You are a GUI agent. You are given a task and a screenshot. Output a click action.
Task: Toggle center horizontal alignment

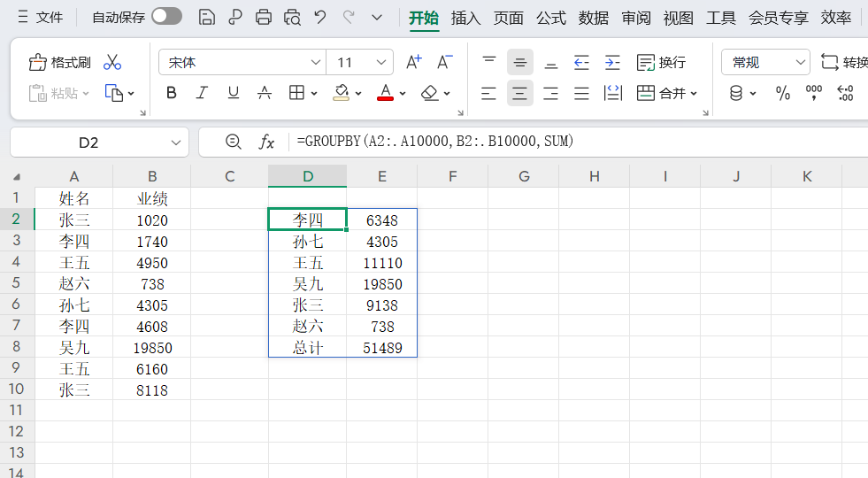520,93
